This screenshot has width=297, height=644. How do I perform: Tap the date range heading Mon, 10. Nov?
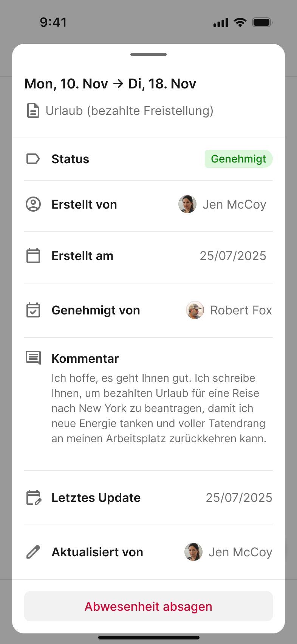pyautogui.click(x=110, y=84)
